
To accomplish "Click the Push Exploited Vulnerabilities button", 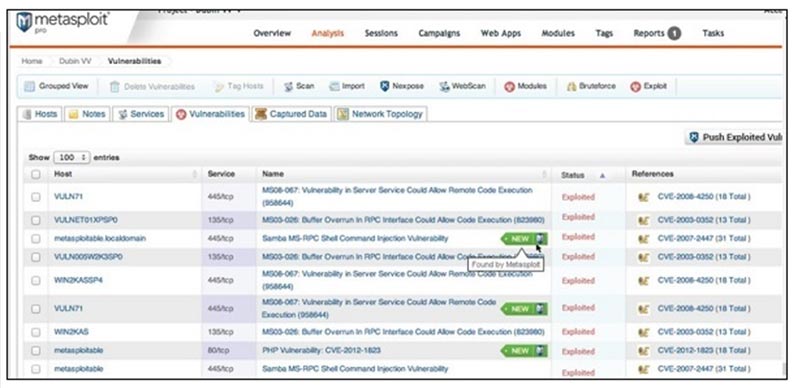I will [x=734, y=137].
